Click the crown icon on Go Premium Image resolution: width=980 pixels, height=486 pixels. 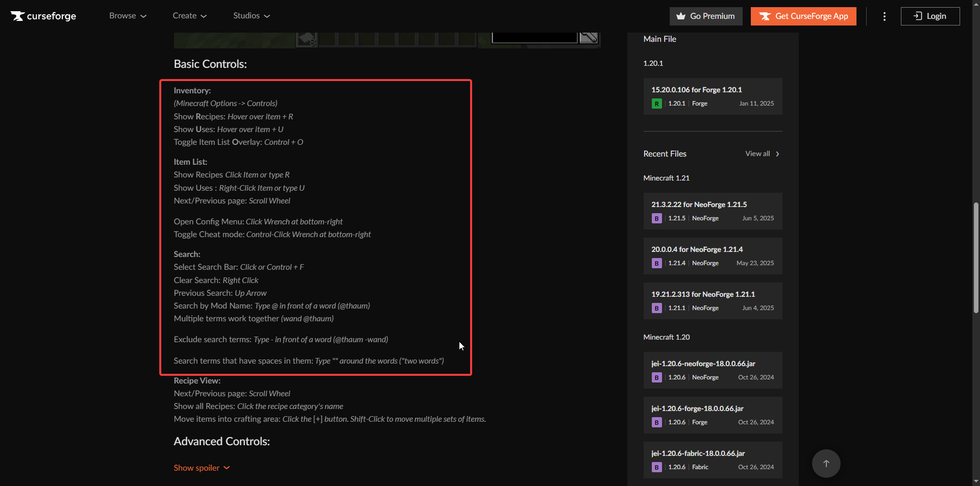(x=681, y=16)
